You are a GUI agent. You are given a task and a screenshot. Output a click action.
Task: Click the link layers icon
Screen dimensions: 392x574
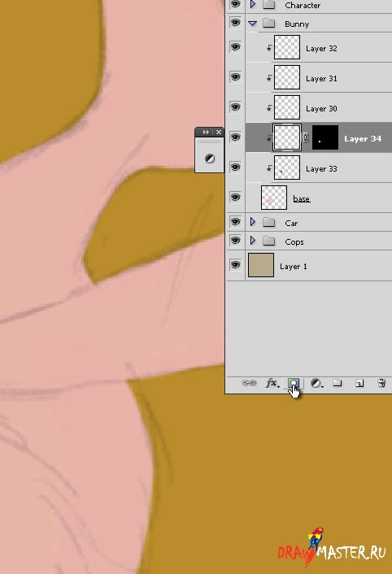pyautogui.click(x=249, y=383)
